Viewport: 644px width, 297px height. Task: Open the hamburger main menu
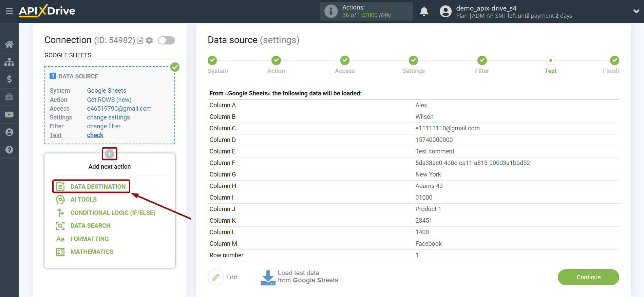pyautogui.click(x=9, y=11)
